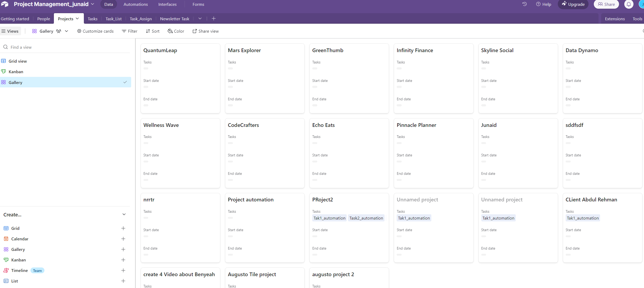Image resolution: width=644 pixels, height=288 pixels.
Task: Expand the base name dropdown arrow
Action: [x=93, y=4]
